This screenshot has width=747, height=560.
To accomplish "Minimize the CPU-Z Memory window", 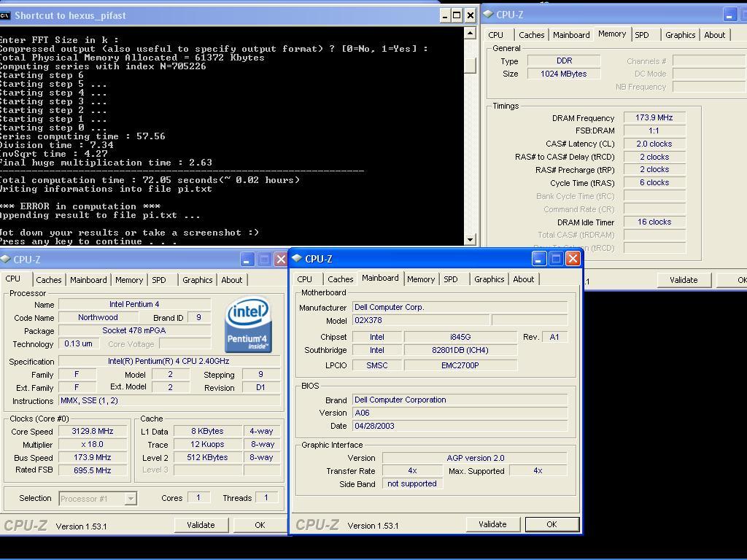I will click(x=729, y=15).
